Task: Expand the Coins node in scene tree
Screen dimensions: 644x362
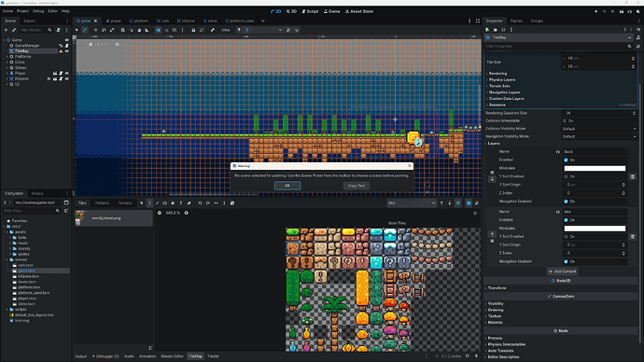Action: click(7, 62)
